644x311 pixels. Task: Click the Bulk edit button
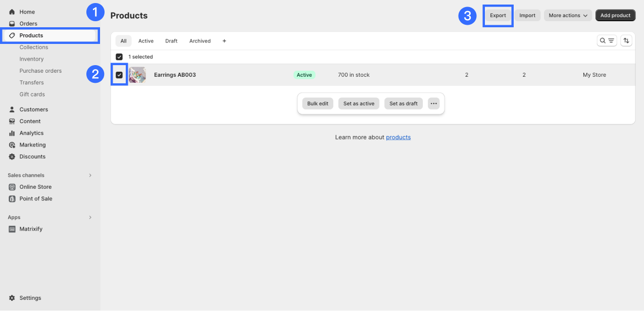pyautogui.click(x=318, y=103)
